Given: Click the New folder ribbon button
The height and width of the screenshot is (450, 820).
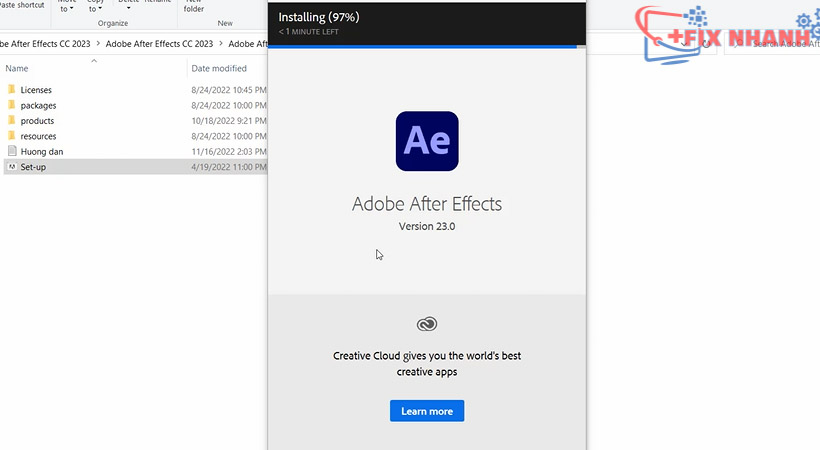Looking at the screenshot, I should pos(193,6).
